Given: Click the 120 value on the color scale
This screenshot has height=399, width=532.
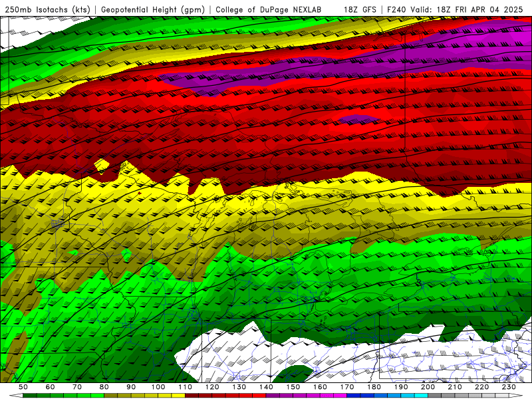Looking at the screenshot, I should click(x=212, y=387).
